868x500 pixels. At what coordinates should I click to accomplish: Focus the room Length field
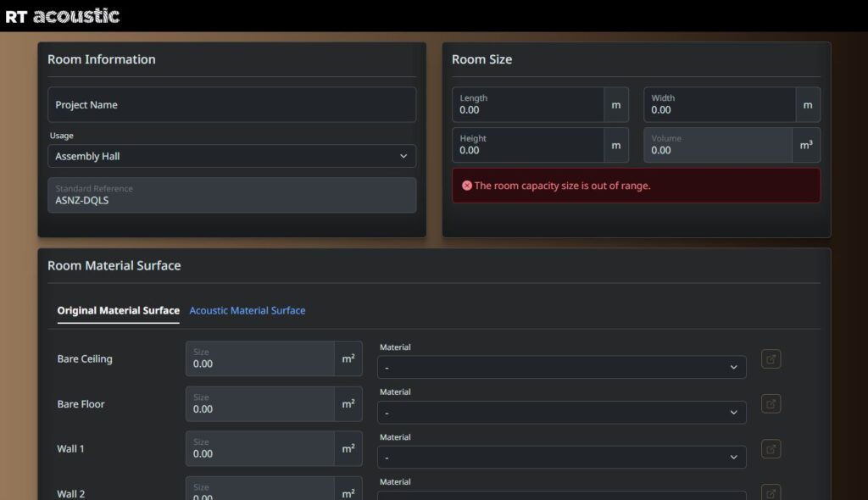[528, 105]
